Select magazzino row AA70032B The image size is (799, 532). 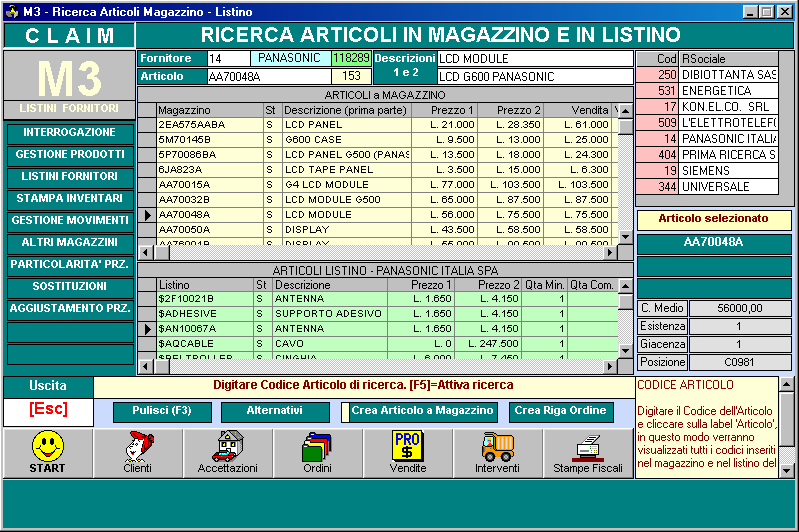click(x=378, y=200)
